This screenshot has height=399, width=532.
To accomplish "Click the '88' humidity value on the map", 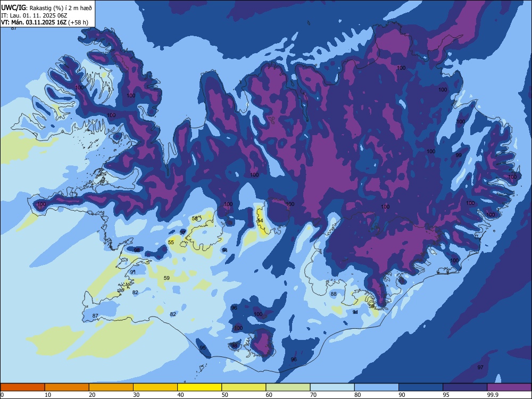I will [x=334, y=294].
